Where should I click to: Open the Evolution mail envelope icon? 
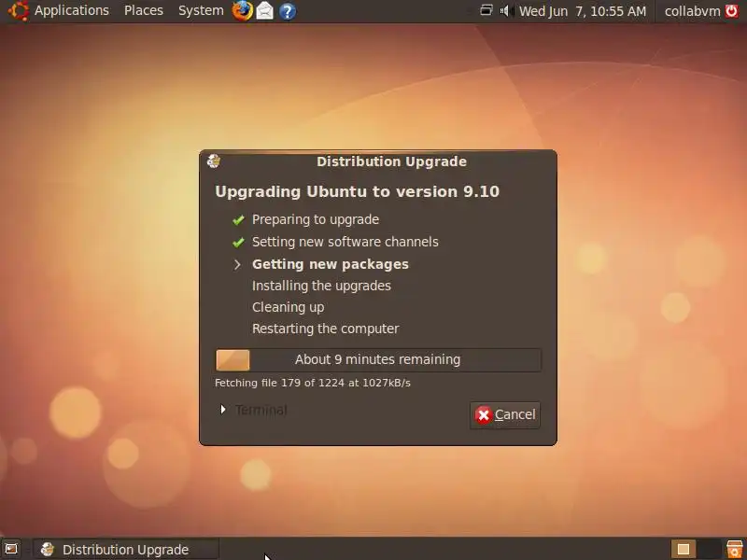click(265, 10)
